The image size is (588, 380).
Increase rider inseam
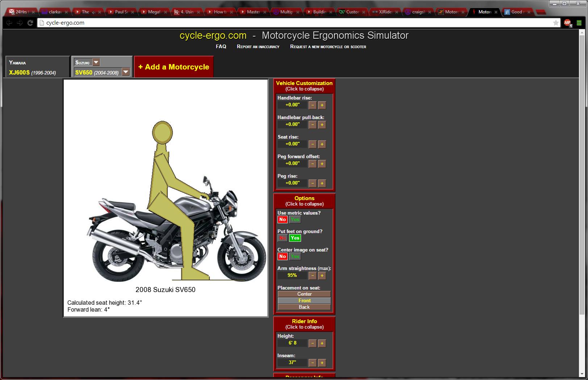[x=322, y=363]
